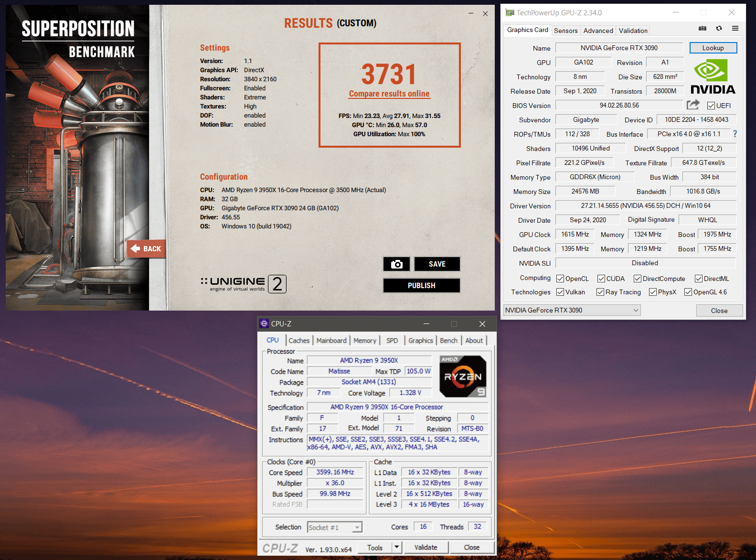Viewport: 756px width, 560px height.
Task: Switch to the Validation tab in GPU-Z
Action: (x=633, y=31)
